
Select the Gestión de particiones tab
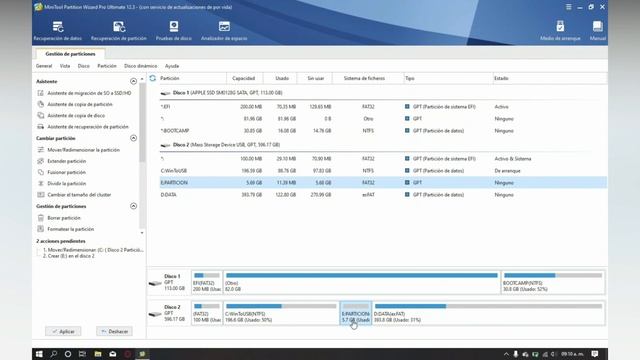[x=70, y=54]
